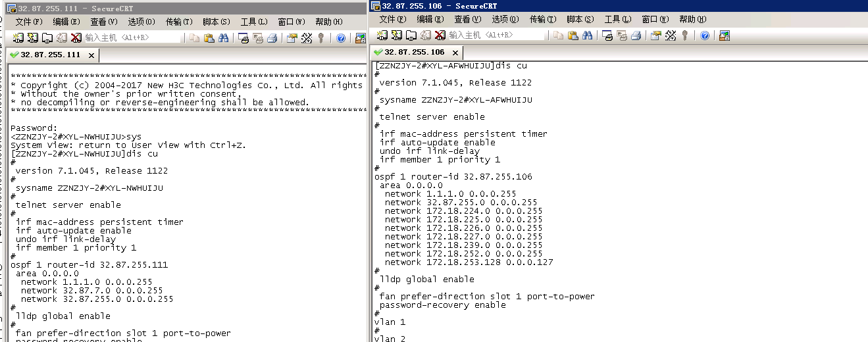Open Session Options icon in 32.87.255.106 window

tap(655, 36)
